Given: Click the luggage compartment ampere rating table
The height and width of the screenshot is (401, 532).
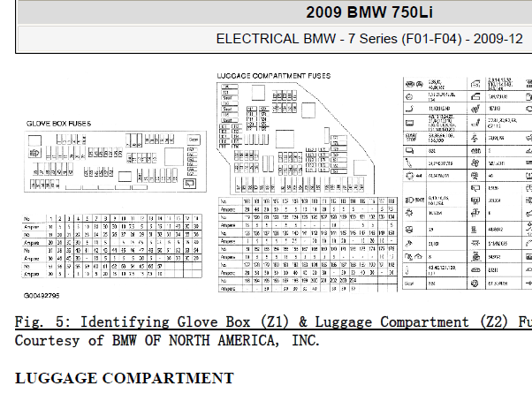Looking at the screenshot, I should [x=308, y=245].
